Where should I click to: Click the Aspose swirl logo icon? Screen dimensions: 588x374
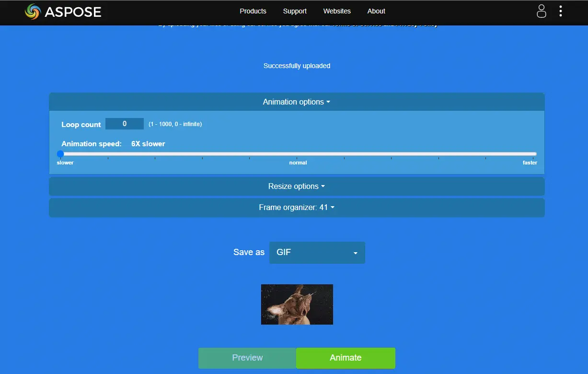point(33,12)
